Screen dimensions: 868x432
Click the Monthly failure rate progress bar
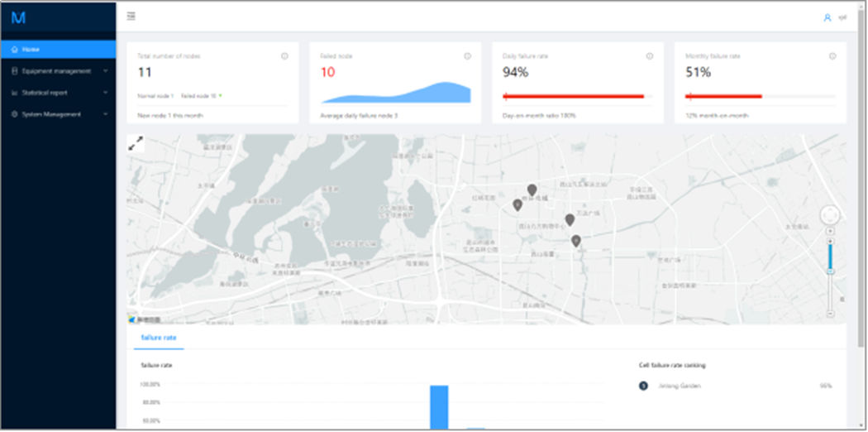760,96
